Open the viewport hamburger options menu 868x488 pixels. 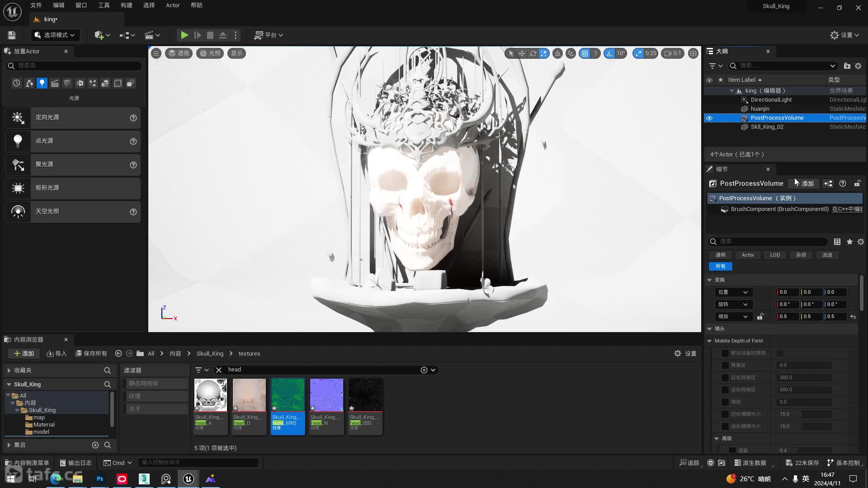point(156,53)
